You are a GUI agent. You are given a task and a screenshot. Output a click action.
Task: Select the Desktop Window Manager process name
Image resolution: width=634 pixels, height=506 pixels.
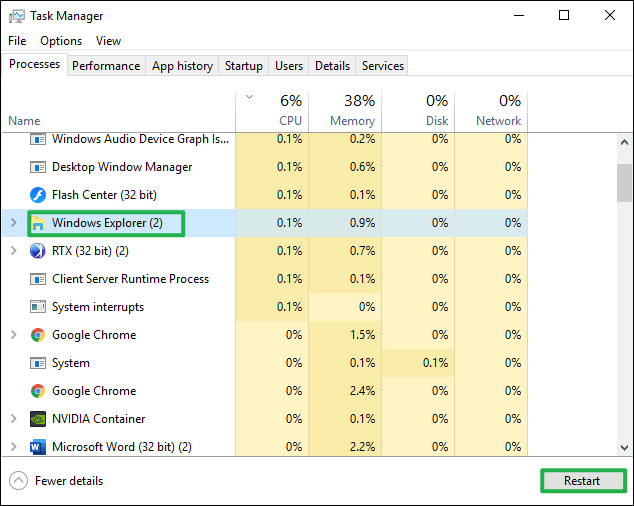pyautogui.click(x=122, y=167)
